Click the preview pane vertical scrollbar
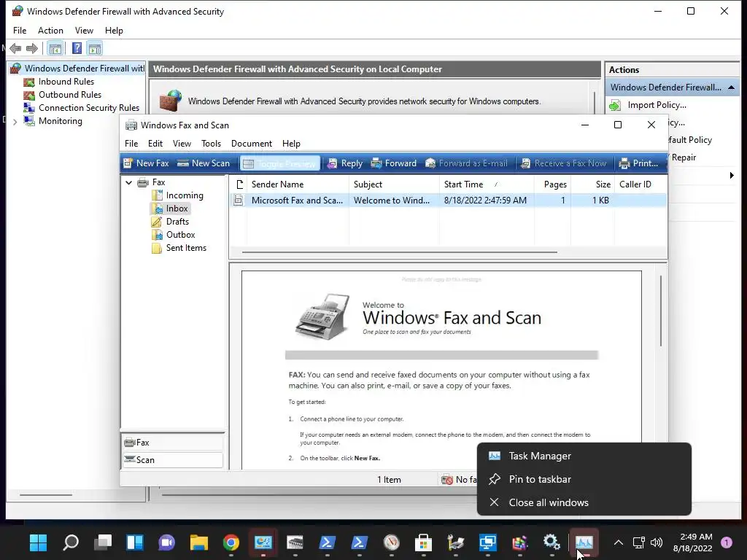Image resolution: width=747 pixels, height=560 pixels. [661, 311]
